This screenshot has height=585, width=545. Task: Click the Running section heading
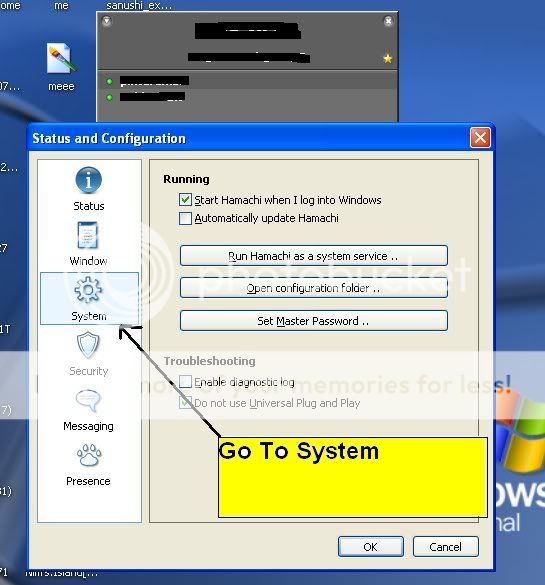186,179
